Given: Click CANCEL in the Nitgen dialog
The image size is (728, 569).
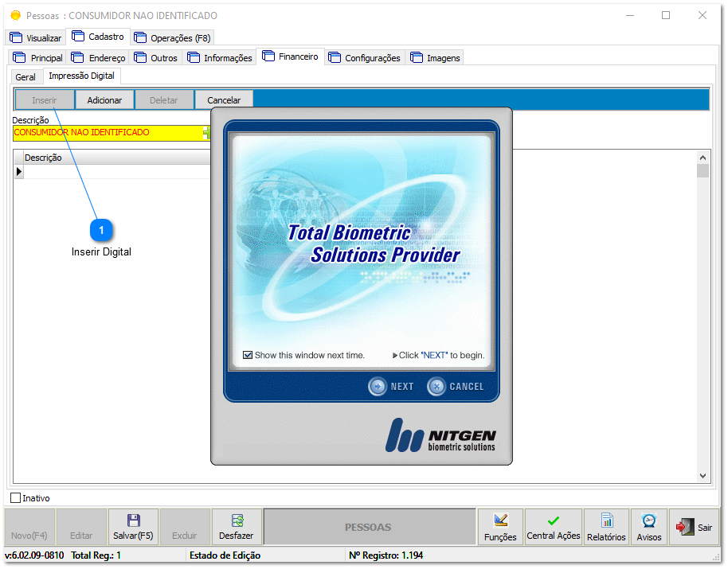Looking at the screenshot, I should pyautogui.click(x=436, y=387).
